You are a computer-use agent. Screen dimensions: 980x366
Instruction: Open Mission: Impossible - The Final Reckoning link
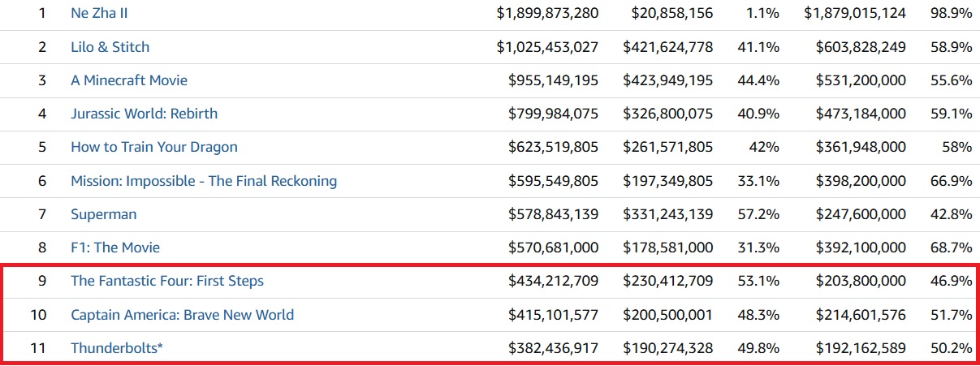(x=204, y=181)
